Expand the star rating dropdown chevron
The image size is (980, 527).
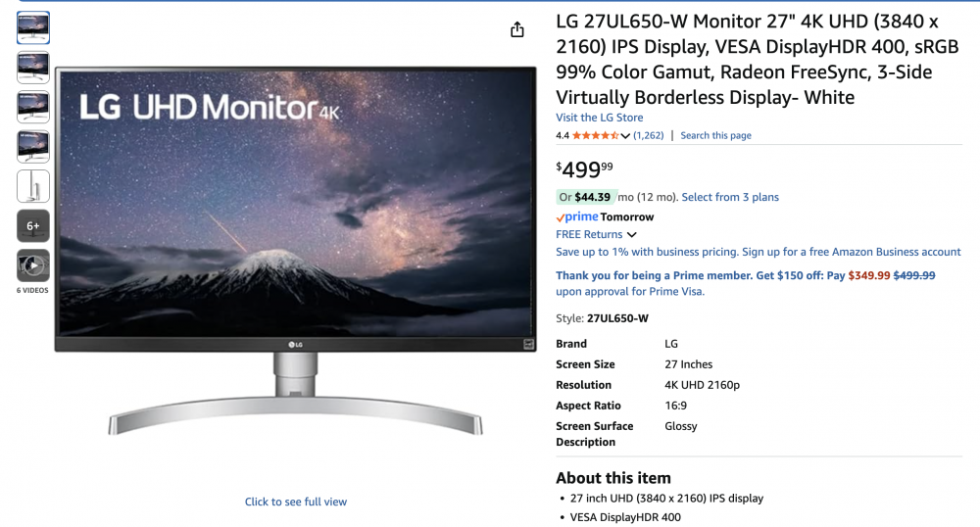[x=625, y=135]
